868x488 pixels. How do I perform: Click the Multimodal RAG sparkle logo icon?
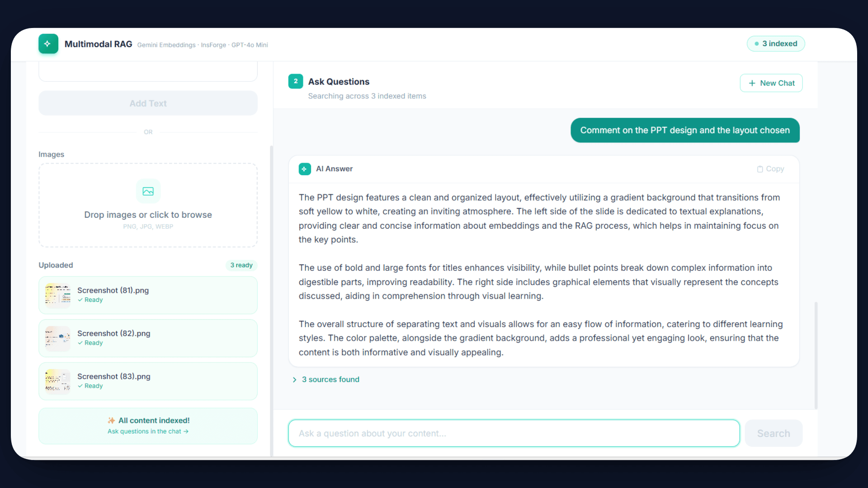(x=48, y=44)
